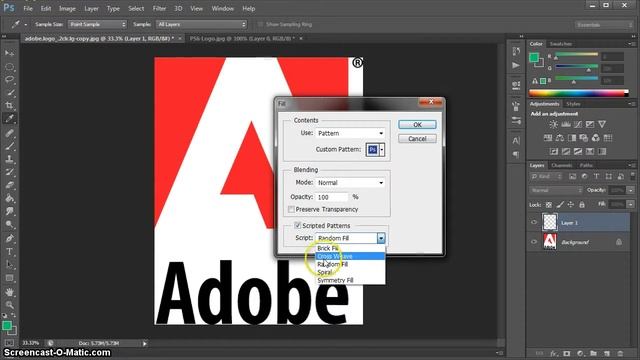The image size is (640, 360).
Task: Select the Crop tool
Action: point(9,106)
